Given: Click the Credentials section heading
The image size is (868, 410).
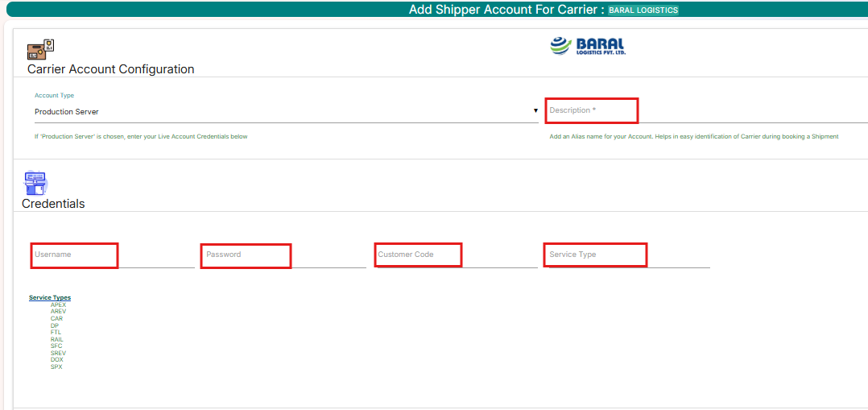Looking at the screenshot, I should click(x=53, y=204).
